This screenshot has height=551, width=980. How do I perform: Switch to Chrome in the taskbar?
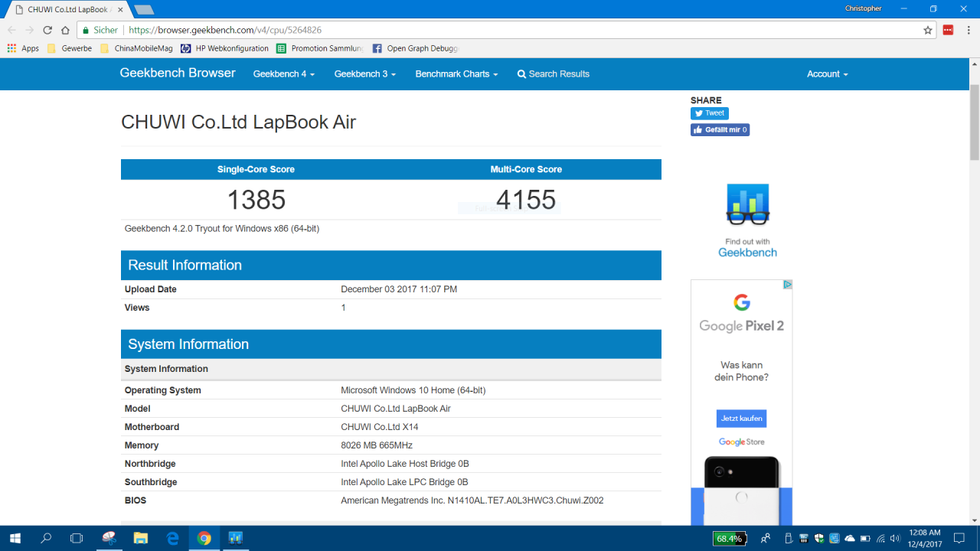point(204,538)
